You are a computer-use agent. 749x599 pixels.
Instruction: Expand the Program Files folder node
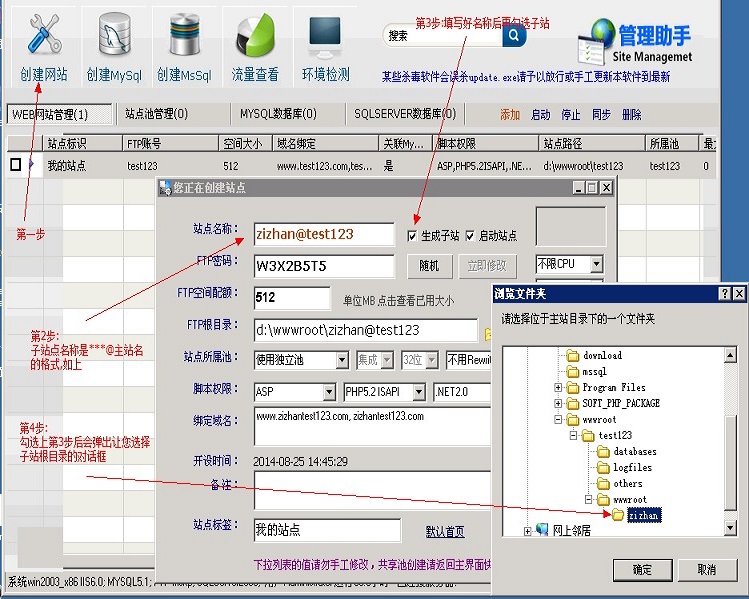click(558, 388)
